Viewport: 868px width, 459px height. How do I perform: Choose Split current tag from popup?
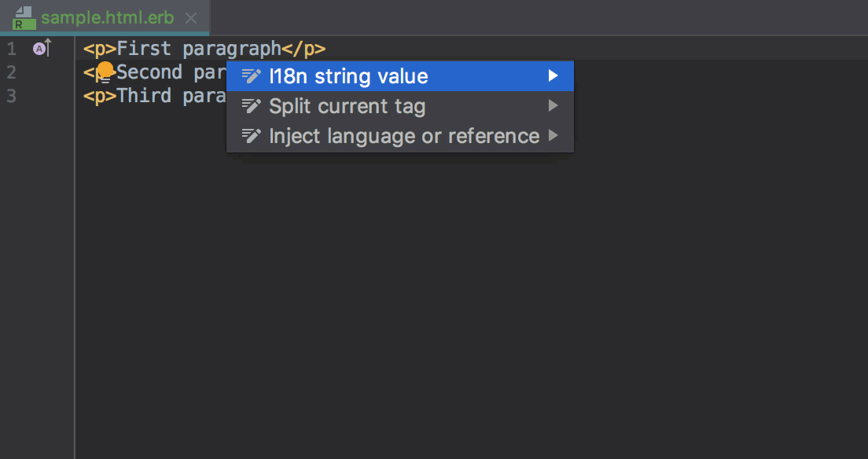[400, 106]
